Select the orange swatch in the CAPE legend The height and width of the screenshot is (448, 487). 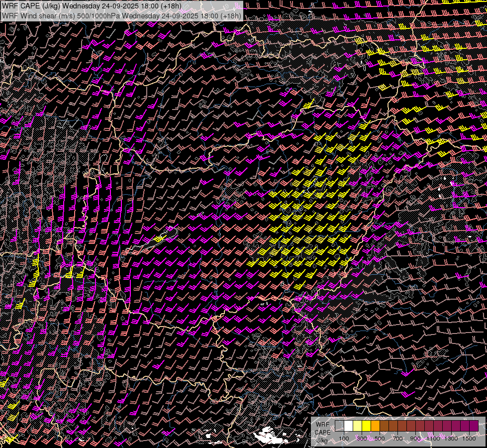[x=375, y=426]
